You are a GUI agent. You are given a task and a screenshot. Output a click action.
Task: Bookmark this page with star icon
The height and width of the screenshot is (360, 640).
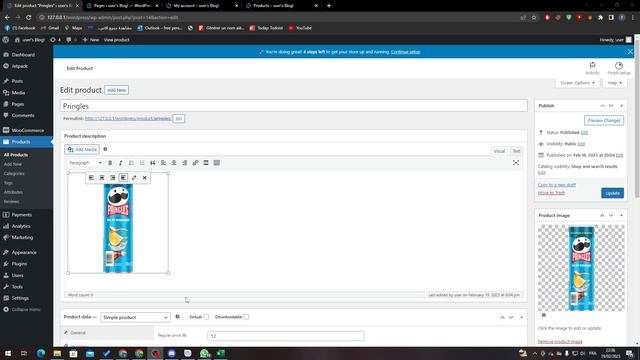(x=533, y=18)
